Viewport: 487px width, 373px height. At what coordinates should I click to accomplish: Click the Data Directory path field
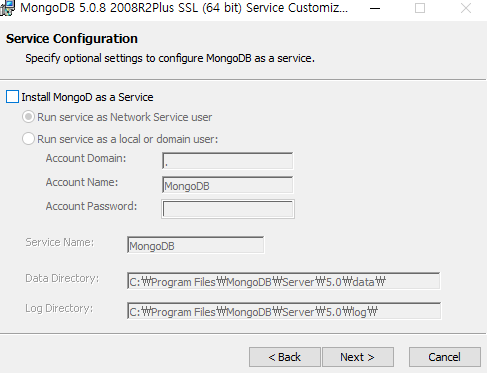click(x=284, y=281)
